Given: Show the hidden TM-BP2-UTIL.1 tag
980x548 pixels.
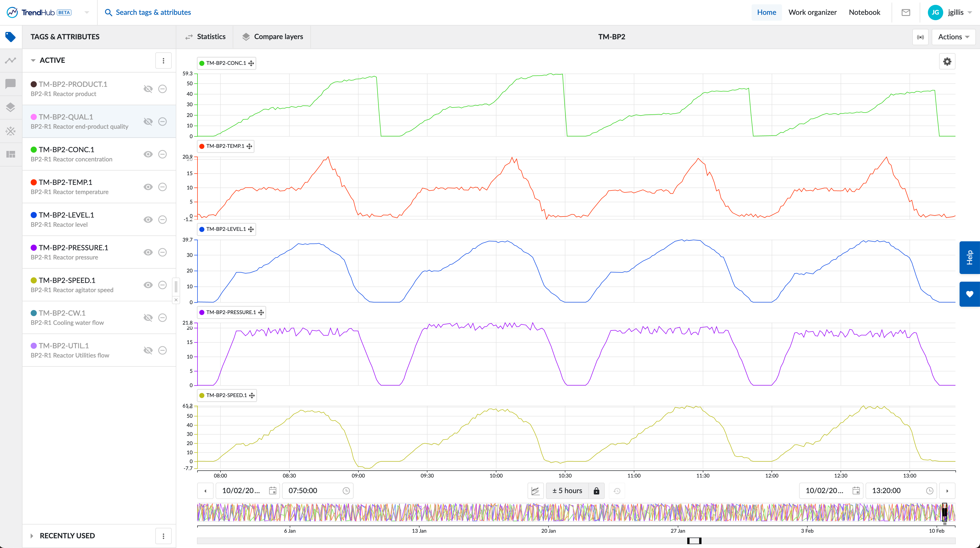Looking at the screenshot, I should [x=148, y=351].
